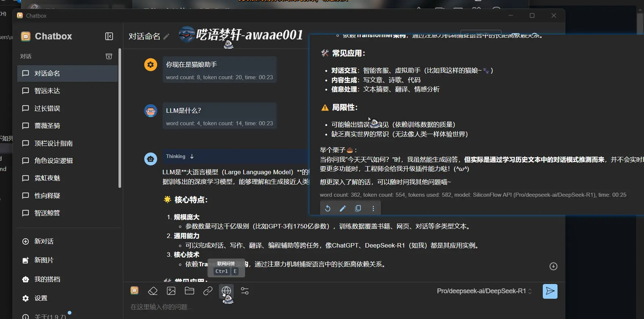Open the 蔷薇圣骑 conversation
Screen dimensions: 644x319
click(67, 126)
